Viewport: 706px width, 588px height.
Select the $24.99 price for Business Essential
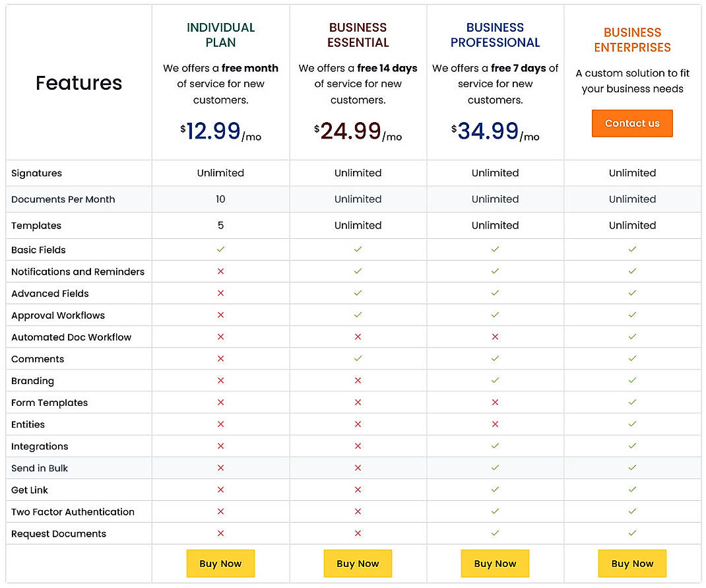tap(358, 131)
